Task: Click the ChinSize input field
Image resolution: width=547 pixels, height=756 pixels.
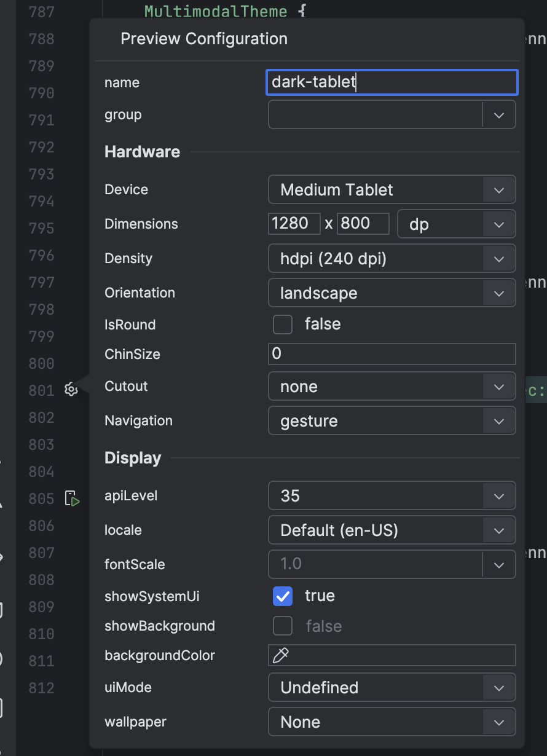Action: (x=392, y=354)
